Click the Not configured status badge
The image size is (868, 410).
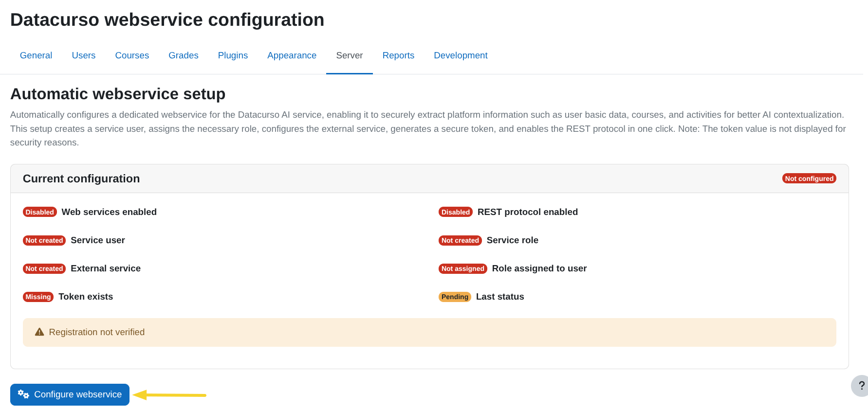(809, 178)
